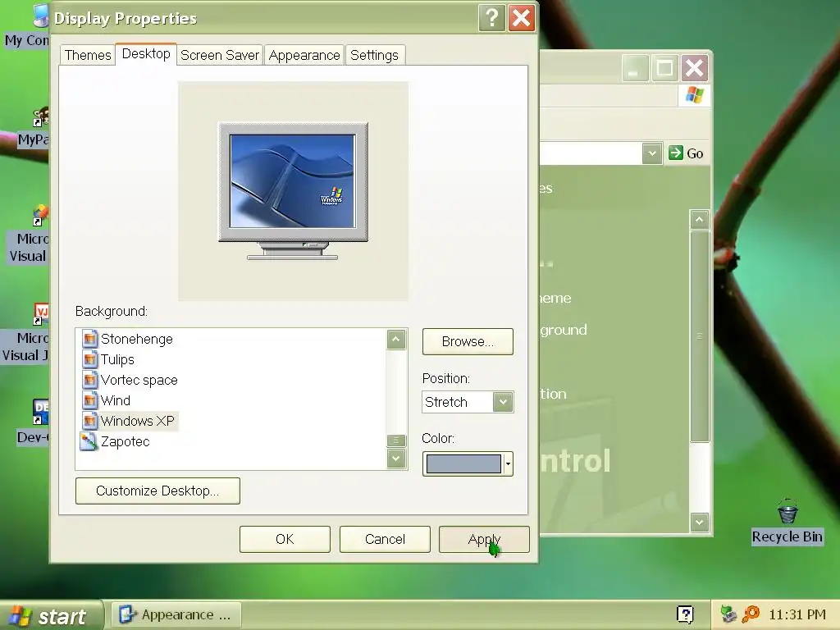Open the Start menu

pos(50,615)
